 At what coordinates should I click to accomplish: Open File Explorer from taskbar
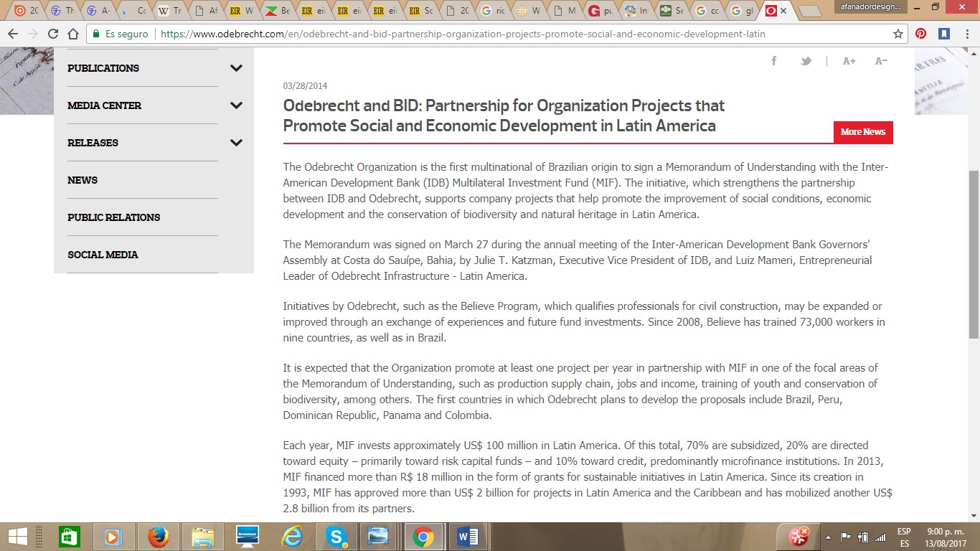203,537
